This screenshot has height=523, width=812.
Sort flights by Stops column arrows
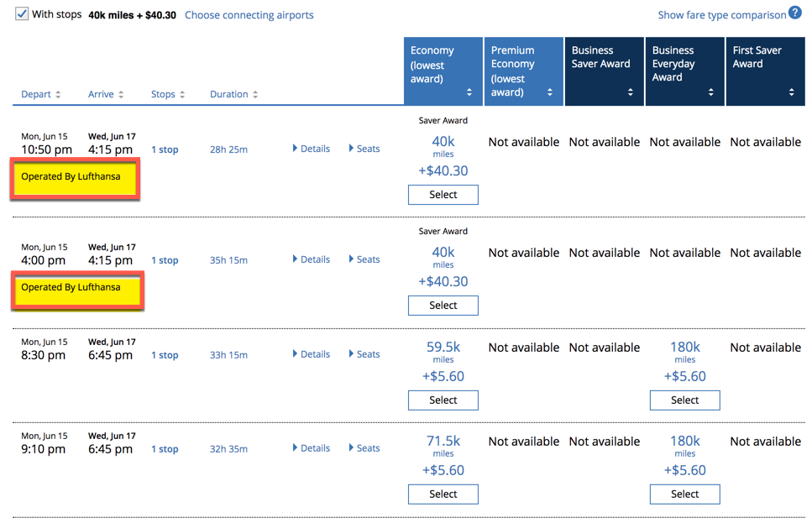point(182,94)
